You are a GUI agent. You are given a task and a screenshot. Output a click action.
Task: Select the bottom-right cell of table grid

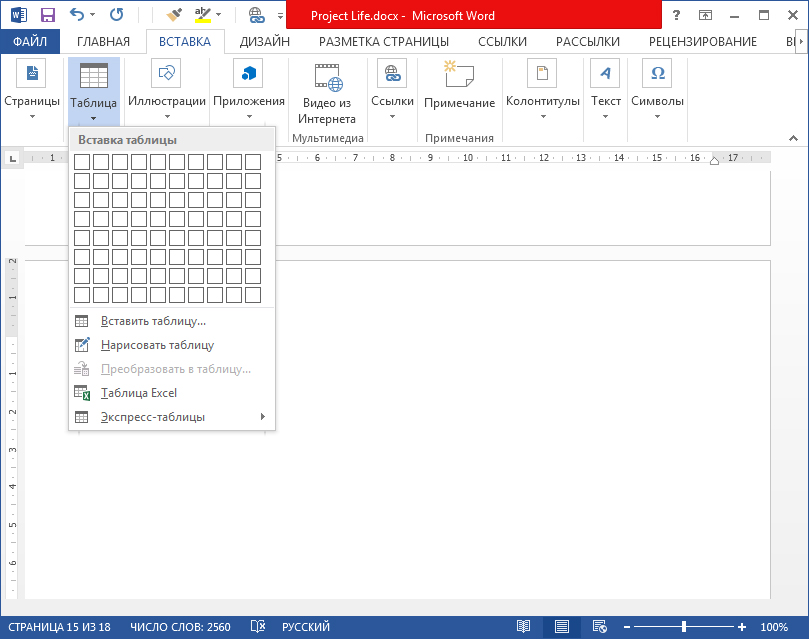(253, 295)
